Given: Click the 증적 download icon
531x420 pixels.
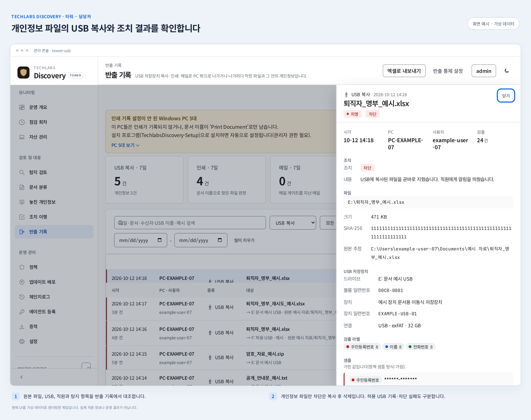Looking at the screenshot, I should (22, 327).
